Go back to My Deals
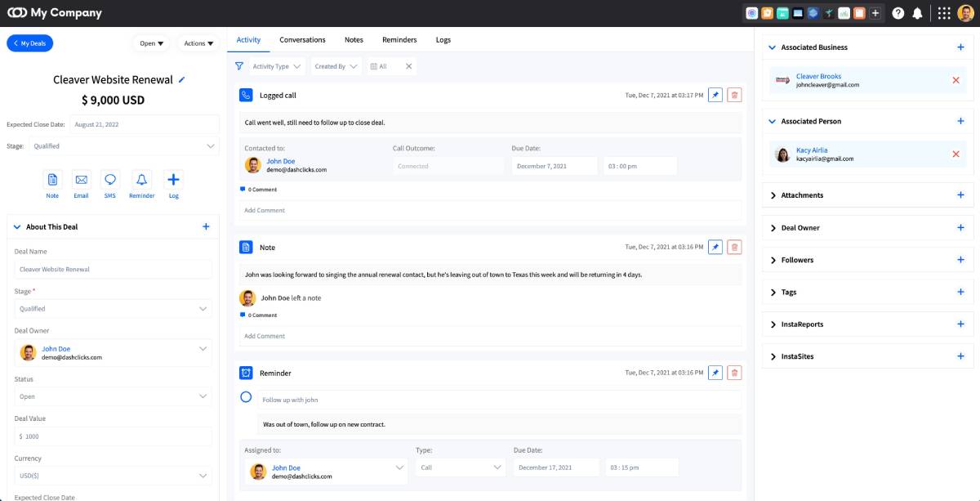The width and height of the screenshot is (980, 501). click(x=29, y=43)
